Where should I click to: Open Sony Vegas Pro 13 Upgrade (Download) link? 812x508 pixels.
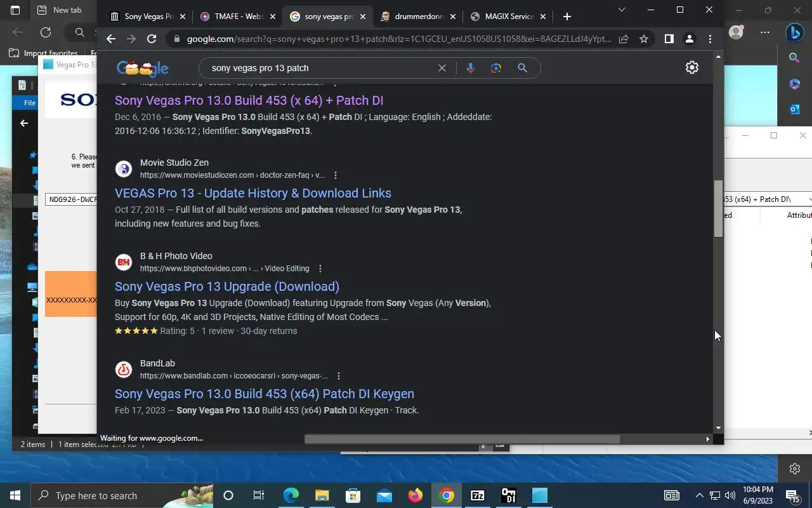(227, 286)
